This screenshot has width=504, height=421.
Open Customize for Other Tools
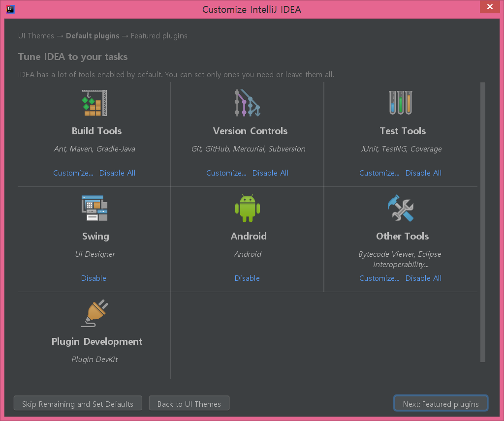click(x=379, y=278)
